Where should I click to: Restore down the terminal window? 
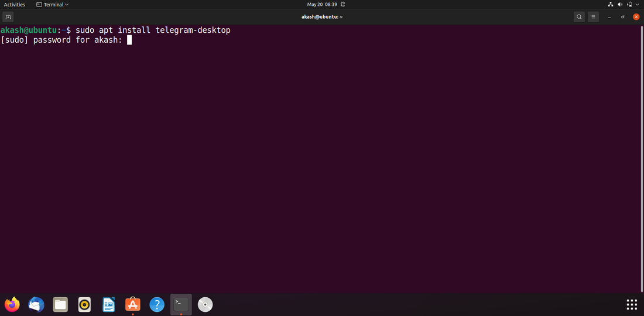[x=623, y=17]
